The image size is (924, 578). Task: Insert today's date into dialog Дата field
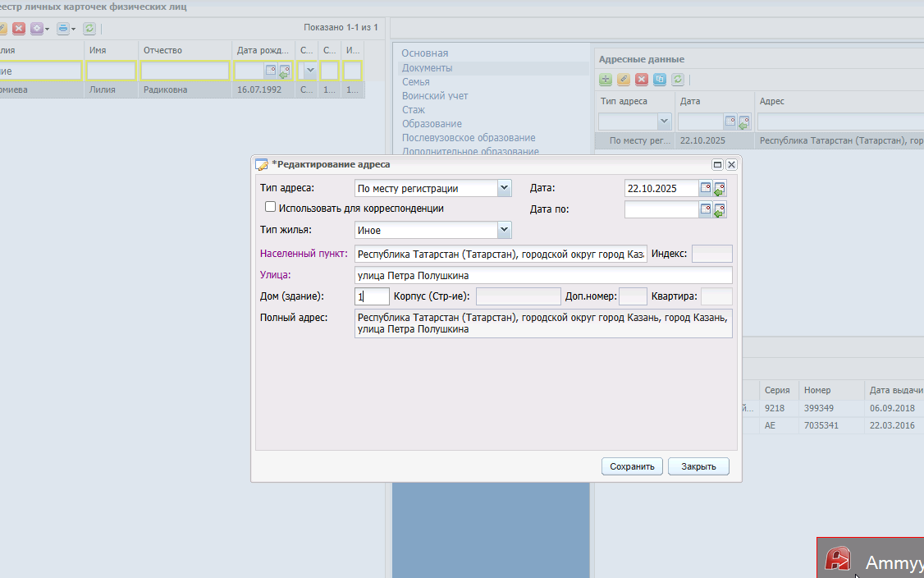(x=720, y=189)
